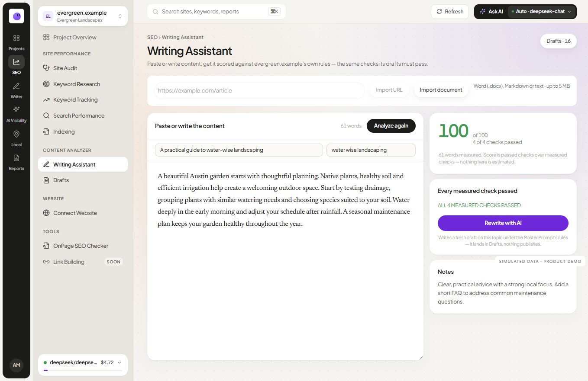Click the Refresh button
This screenshot has width=588, height=381.
(450, 12)
